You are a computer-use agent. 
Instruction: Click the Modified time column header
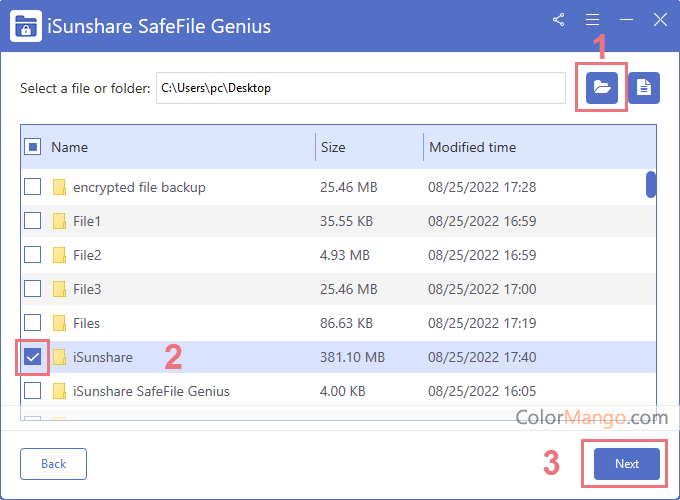tap(473, 147)
